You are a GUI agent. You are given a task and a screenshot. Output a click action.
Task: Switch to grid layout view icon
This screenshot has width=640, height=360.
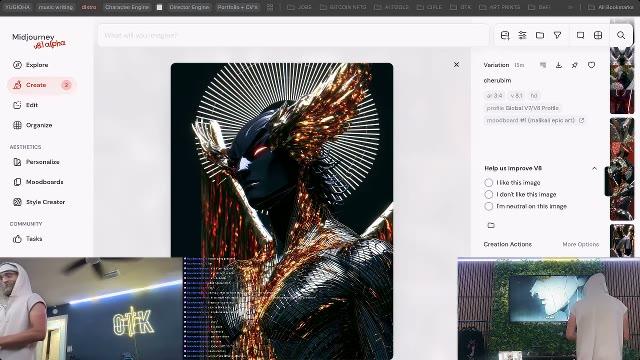point(598,36)
